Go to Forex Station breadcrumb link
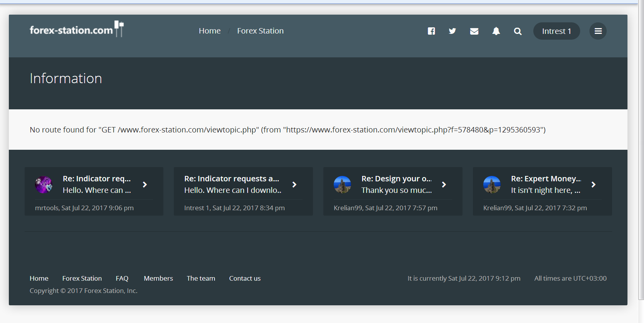 [x=260, y=31]
